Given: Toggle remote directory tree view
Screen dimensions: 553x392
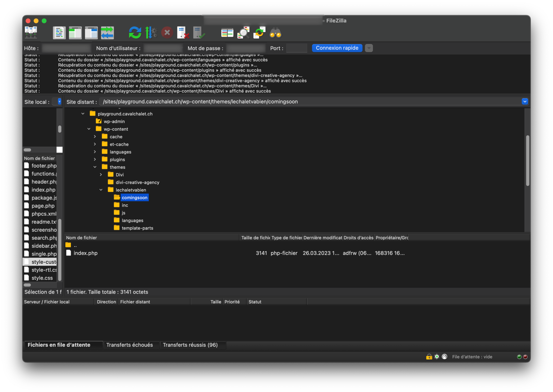Looking at the screenshot, I should coord(91,33).
